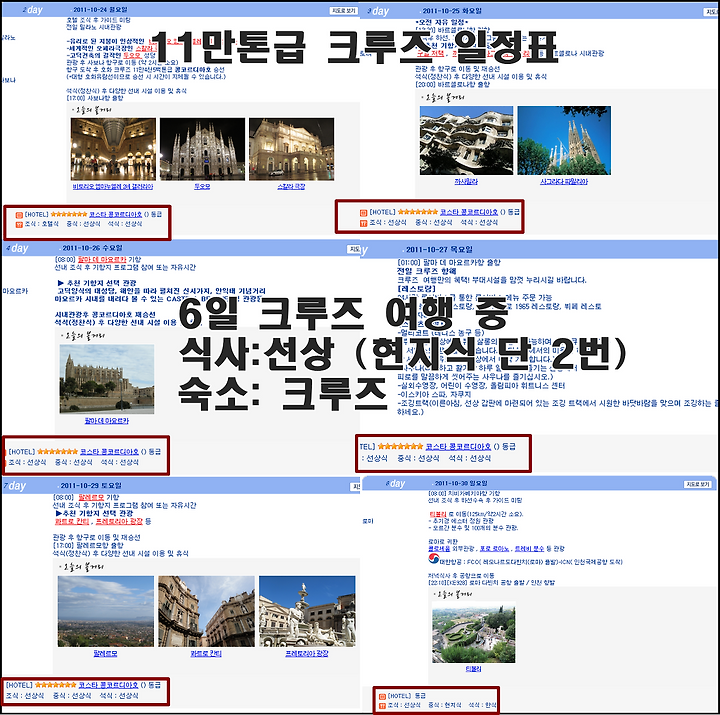Viewport: 720px width, 715px height.
Task: Follow the 팔레르모 caption link under the panorama
Action: coord(105,653)
